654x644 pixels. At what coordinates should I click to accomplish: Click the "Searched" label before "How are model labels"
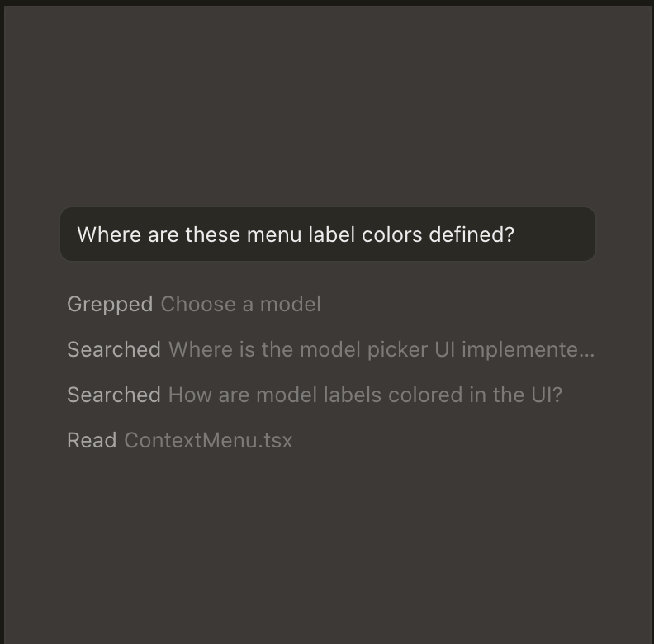point(113,395)
